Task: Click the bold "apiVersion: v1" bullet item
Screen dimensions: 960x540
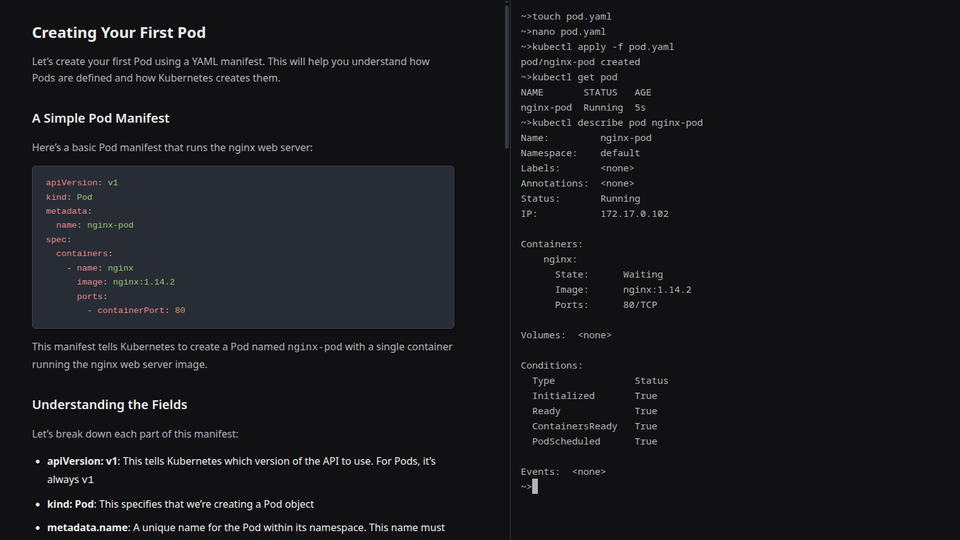Action: [x=82, y=462]
